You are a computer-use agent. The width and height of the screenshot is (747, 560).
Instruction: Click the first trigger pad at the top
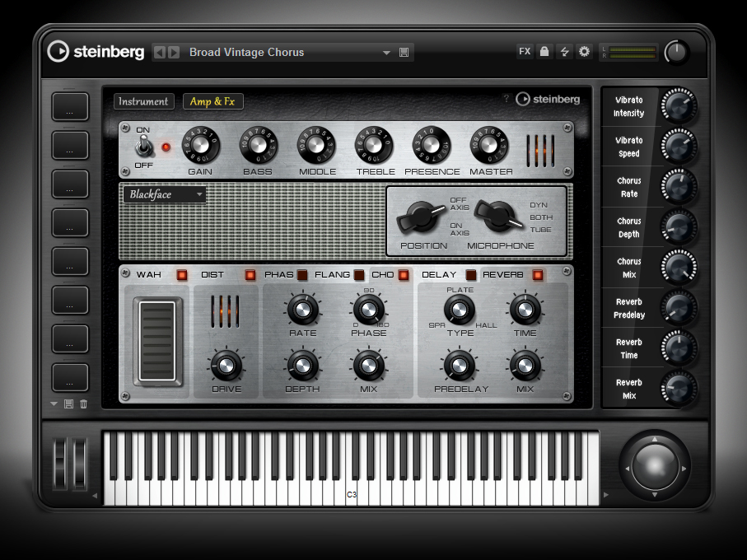[70, 107]
